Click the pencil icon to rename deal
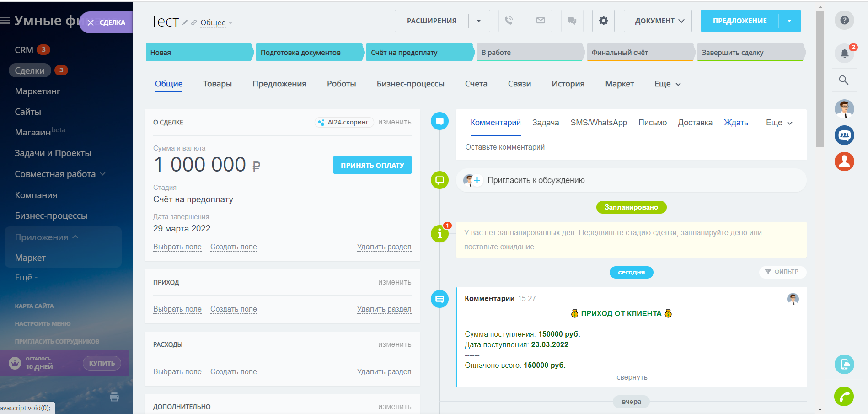 point(185,22)
